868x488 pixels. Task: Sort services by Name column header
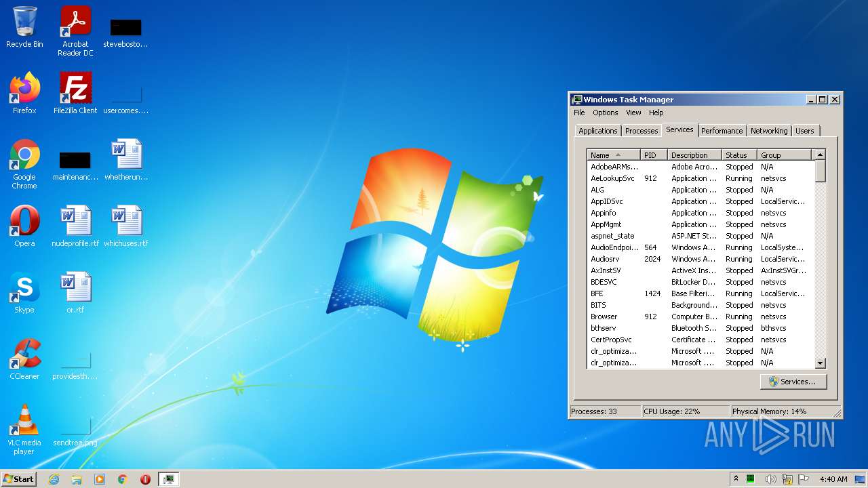pos(613,155)
